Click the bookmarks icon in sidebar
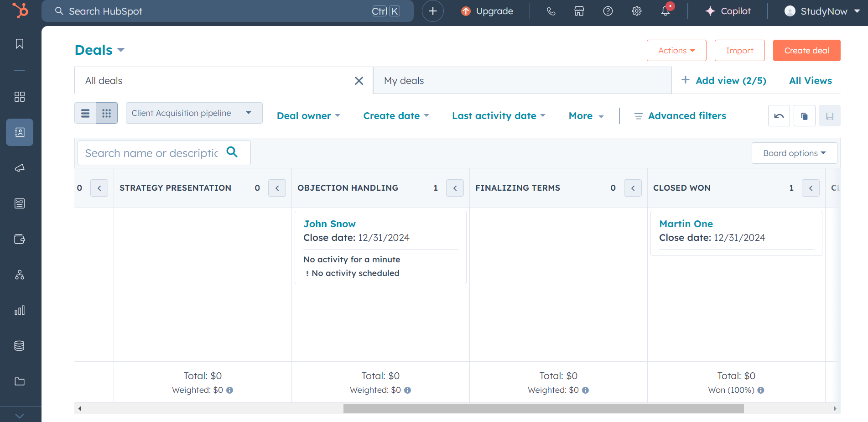 coord(20,44)
